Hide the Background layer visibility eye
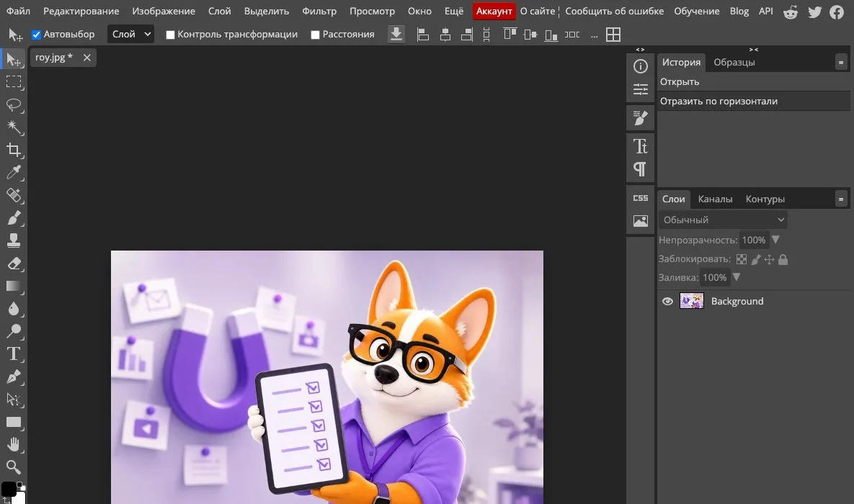The image size is (854, 504). 667,302
